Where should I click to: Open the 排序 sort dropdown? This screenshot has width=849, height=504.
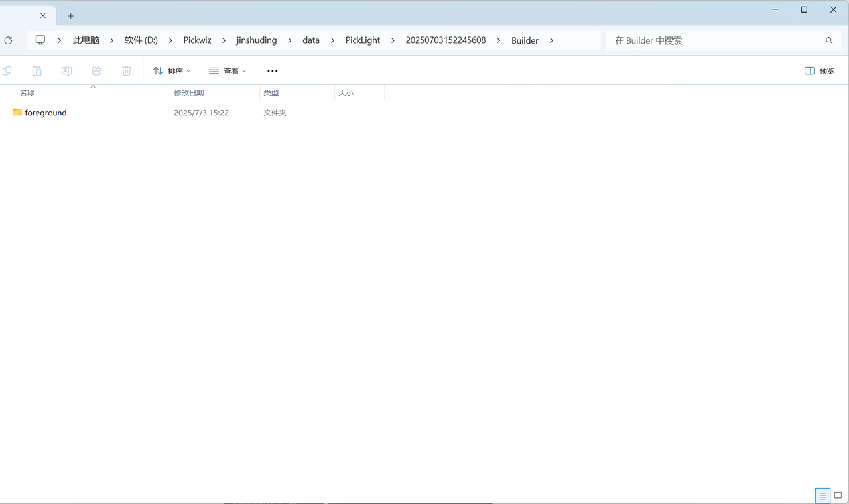point(172,71)
